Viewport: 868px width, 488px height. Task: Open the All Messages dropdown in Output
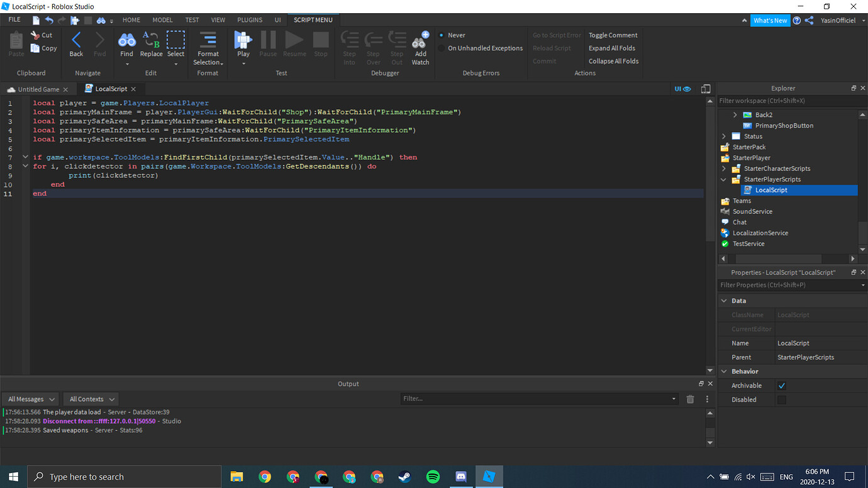click(30, 398)
